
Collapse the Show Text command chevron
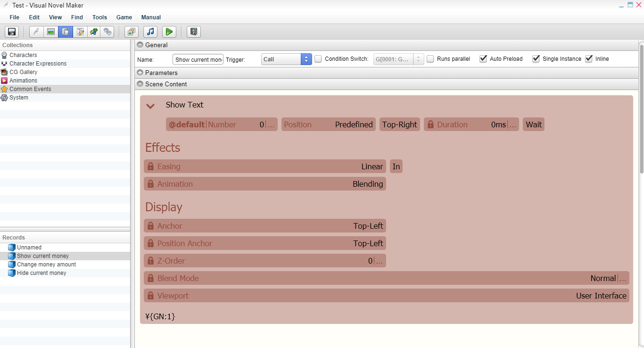[x=150, y=106]
